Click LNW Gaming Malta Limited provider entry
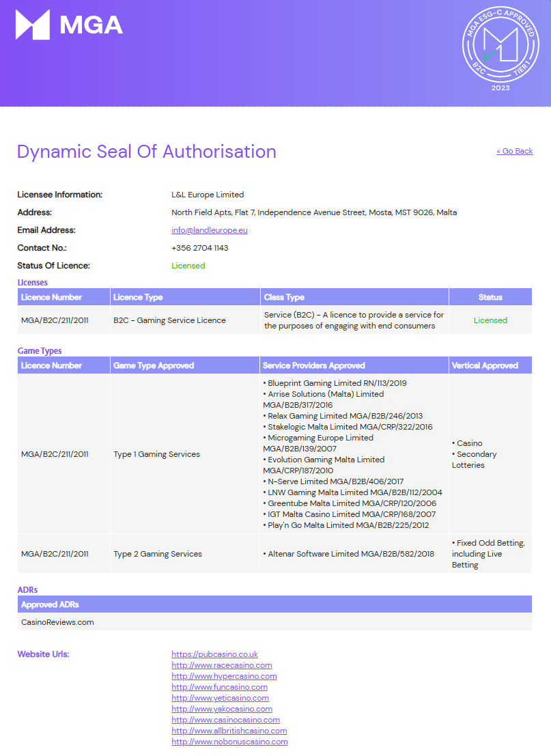 tap(353, 492)
